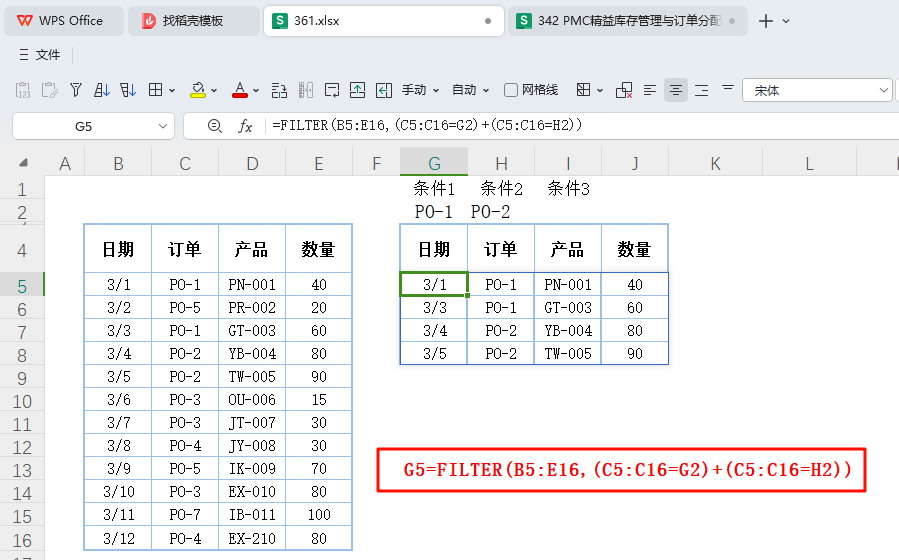
Task: Click the PN-001 cell in column D
Action: coord(252,284)
